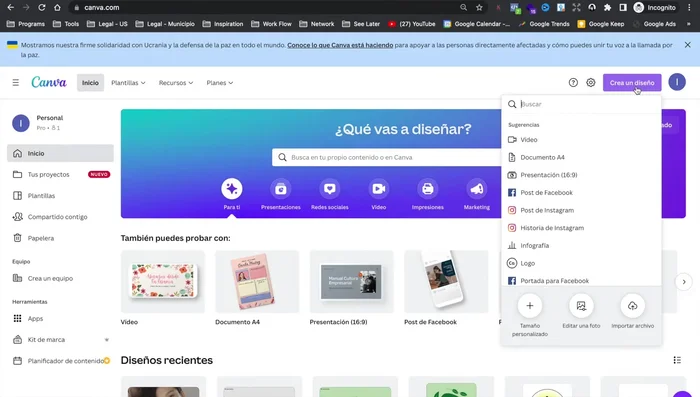Open the Post de Facebook template thumbnail
700x397 pixels.
coord(446,281)
